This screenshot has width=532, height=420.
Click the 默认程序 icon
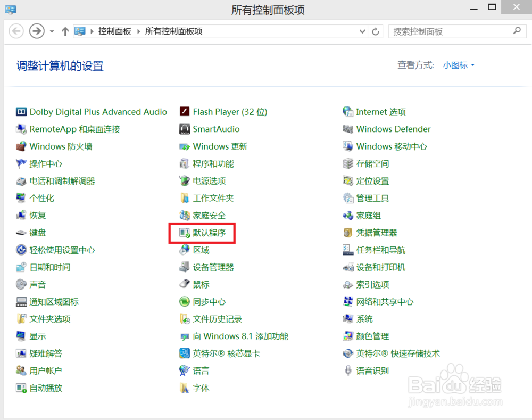click(x=184, y=233)
